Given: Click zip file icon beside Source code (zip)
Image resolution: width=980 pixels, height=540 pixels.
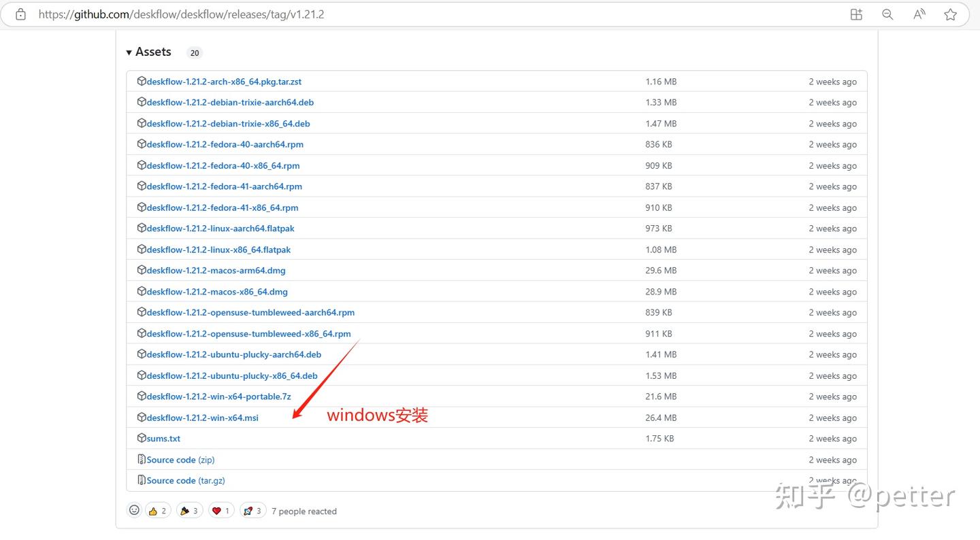Looking at the screenshot, I should pos(142,459).
